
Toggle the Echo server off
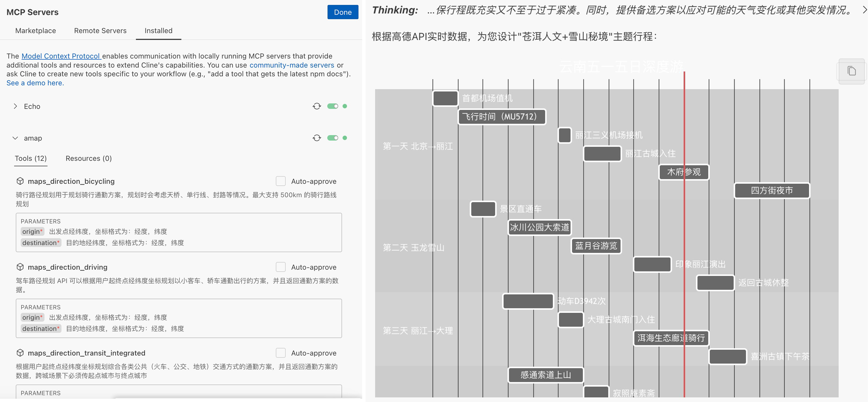[333, 106]
